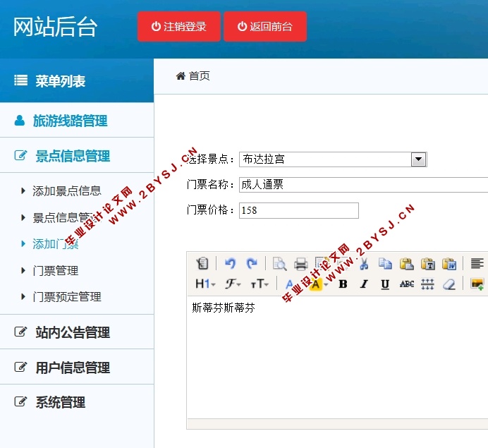The height and width of the screenshot is (448, 488).
Task: Open font size dropdown
Action: tap(260, 284)
